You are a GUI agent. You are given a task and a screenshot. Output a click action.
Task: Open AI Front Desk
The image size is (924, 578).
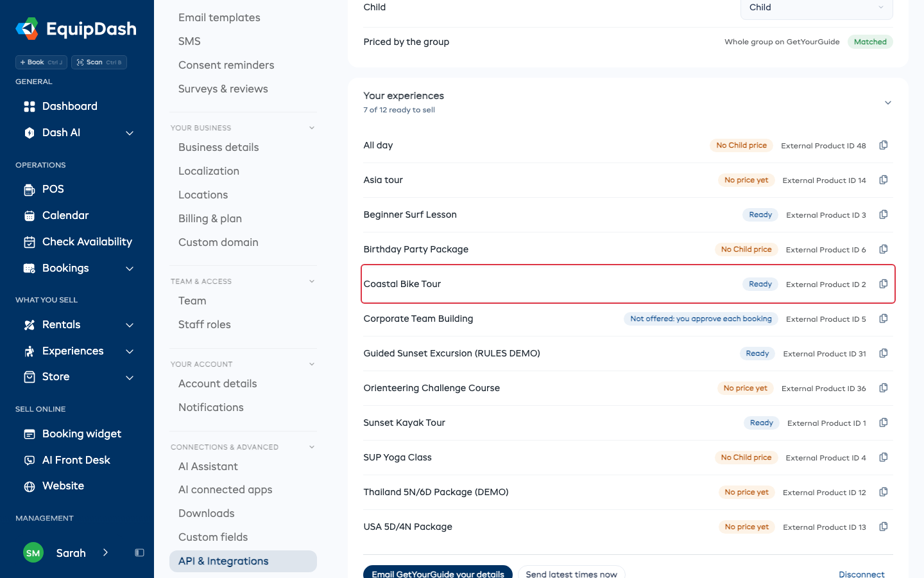[x=77, y=460]
